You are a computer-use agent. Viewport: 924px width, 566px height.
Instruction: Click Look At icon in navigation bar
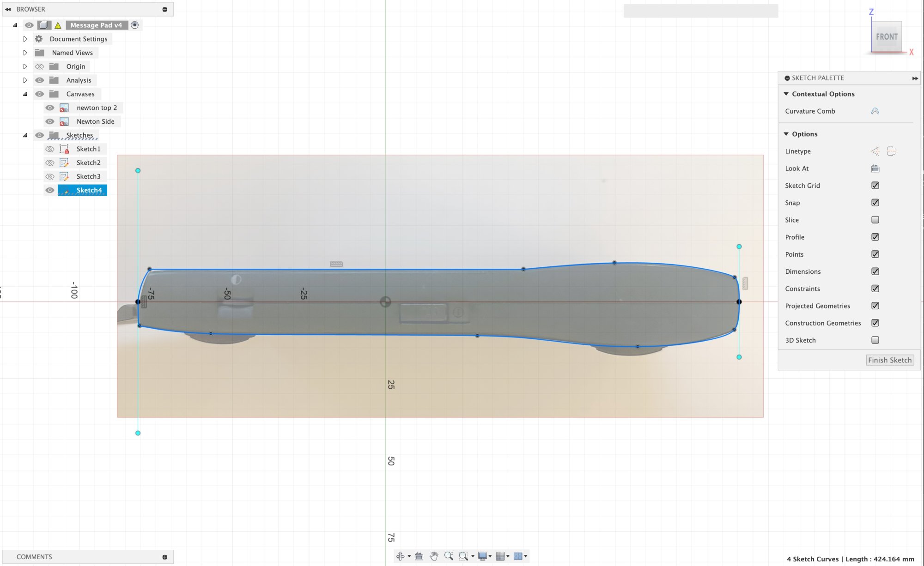pos(419,556)
